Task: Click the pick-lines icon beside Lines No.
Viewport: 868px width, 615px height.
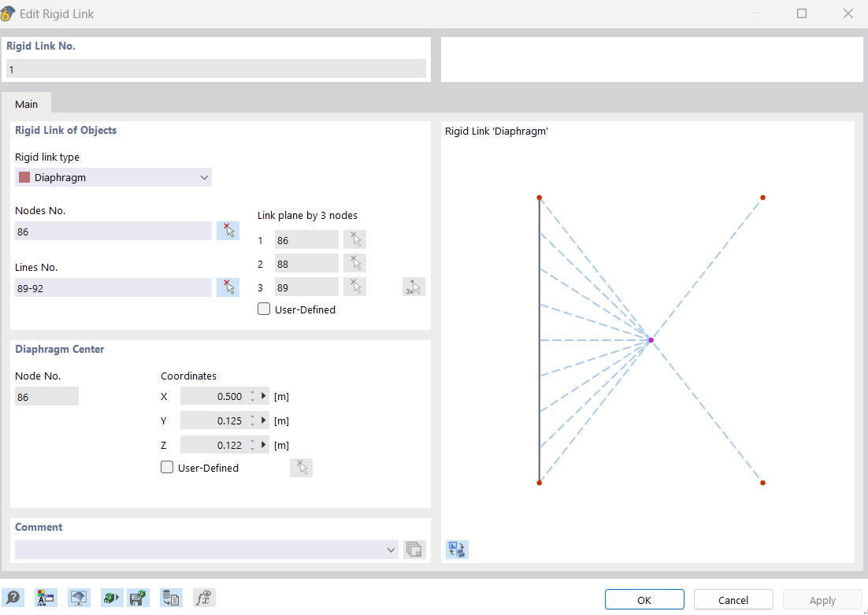Action: (228, 287)
